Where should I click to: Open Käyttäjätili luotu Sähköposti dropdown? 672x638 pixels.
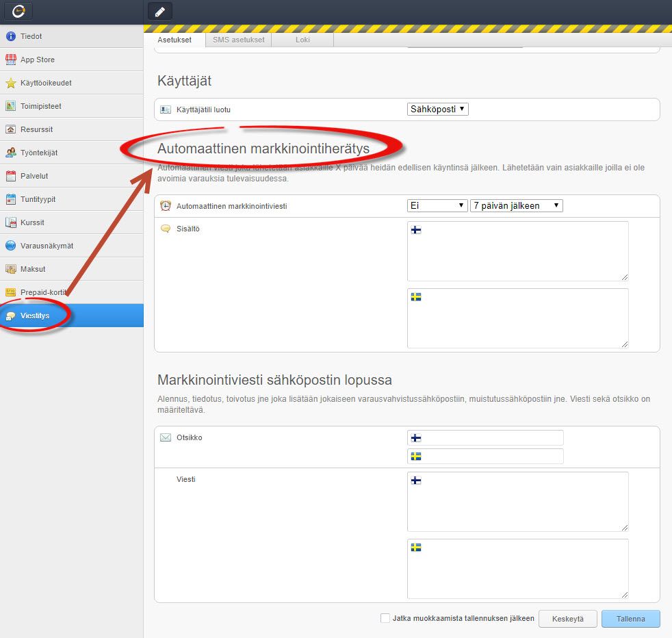[437, 110]
